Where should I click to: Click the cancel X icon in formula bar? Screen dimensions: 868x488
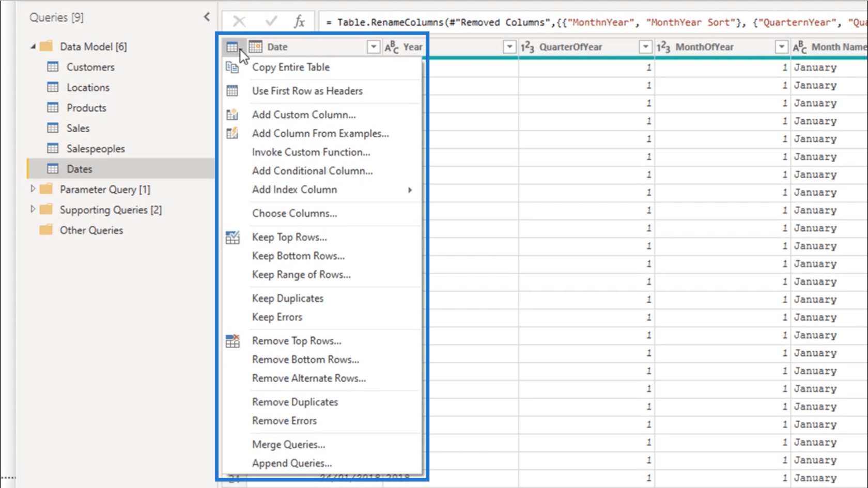click(x=239, y=21)
